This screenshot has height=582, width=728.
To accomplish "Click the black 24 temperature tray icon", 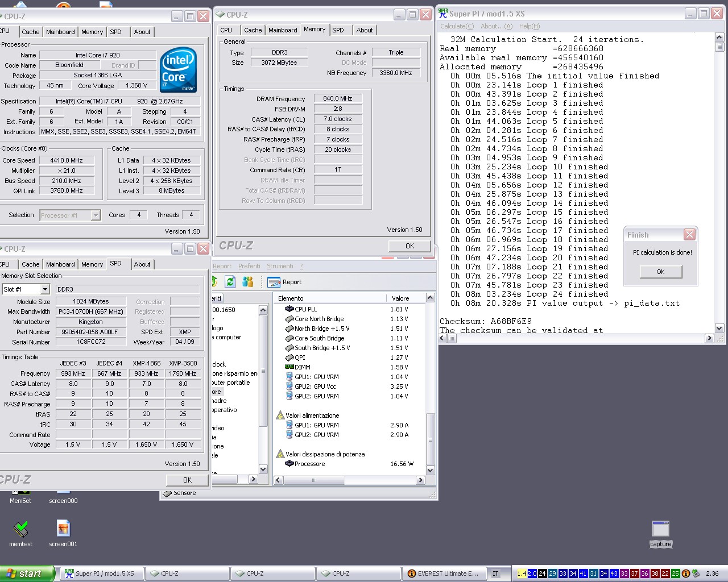I will pyautogui.click(x=542, y=573).
